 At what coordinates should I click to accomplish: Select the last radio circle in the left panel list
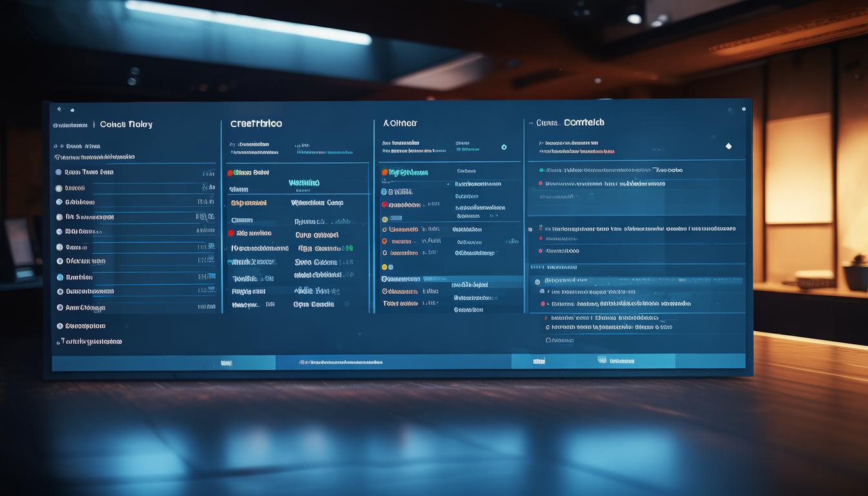click(59, 326)
